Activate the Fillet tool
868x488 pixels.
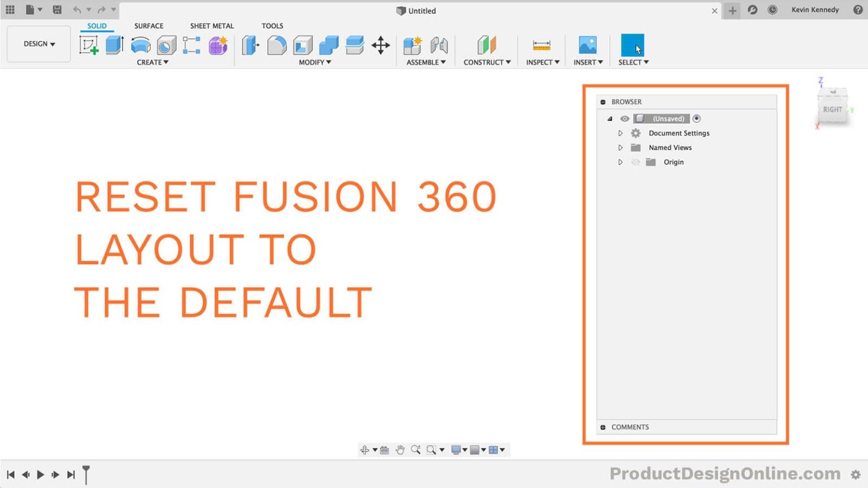(277, 44)
